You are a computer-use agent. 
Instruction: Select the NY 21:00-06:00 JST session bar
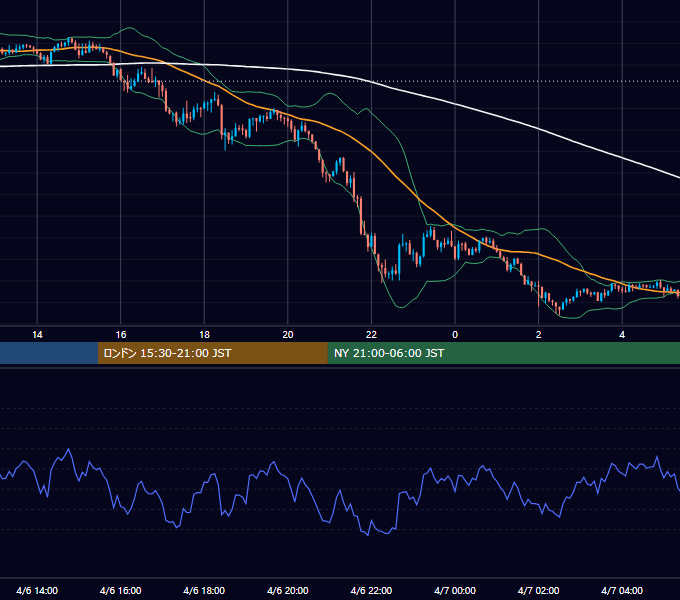point(503,353)
